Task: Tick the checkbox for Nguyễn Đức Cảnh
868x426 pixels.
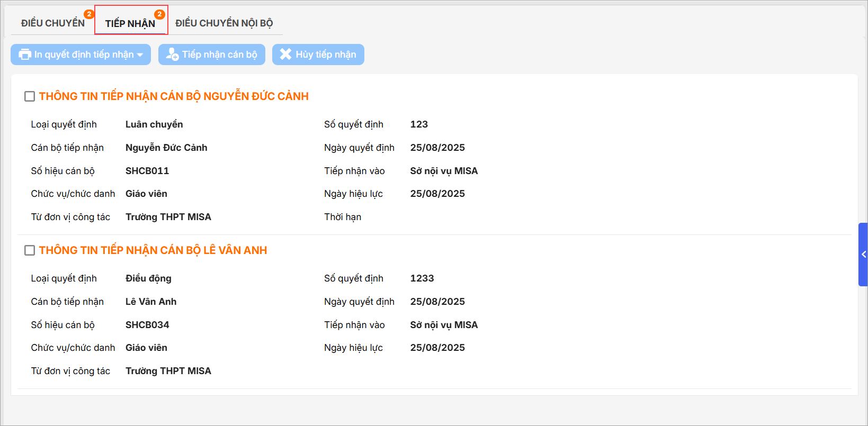Action: pyautogui.click(x=30, y=96)
